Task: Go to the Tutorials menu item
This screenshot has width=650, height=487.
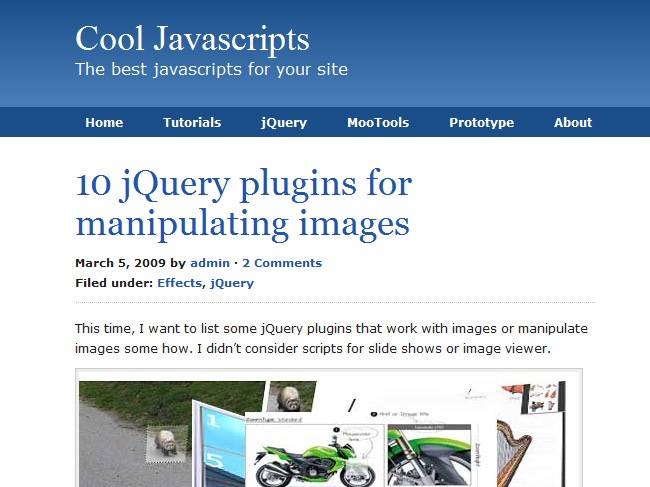Action: pyautogui.click(x=192, y=122)
